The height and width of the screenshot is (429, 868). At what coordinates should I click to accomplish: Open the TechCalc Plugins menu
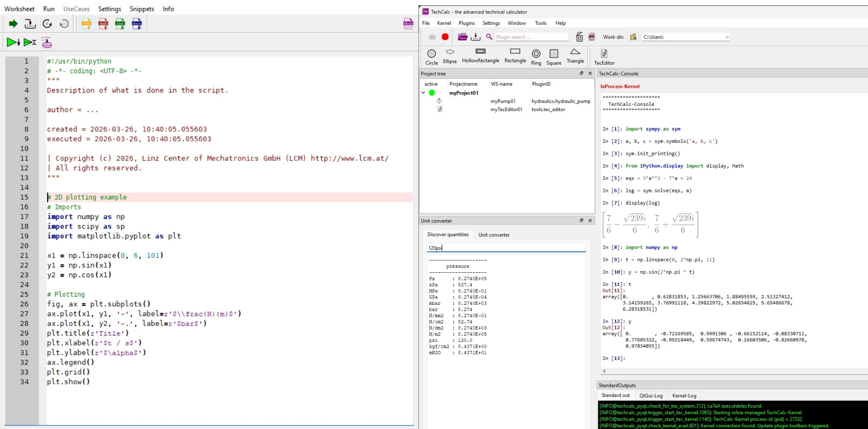(x=467, y=23)
